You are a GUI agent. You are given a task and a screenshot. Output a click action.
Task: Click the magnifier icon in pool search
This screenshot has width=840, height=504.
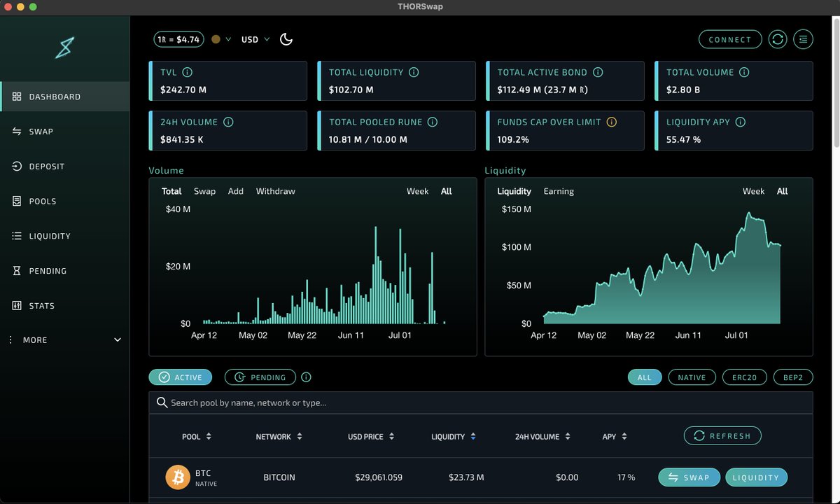pyautogui.click(x=162, y=402)
